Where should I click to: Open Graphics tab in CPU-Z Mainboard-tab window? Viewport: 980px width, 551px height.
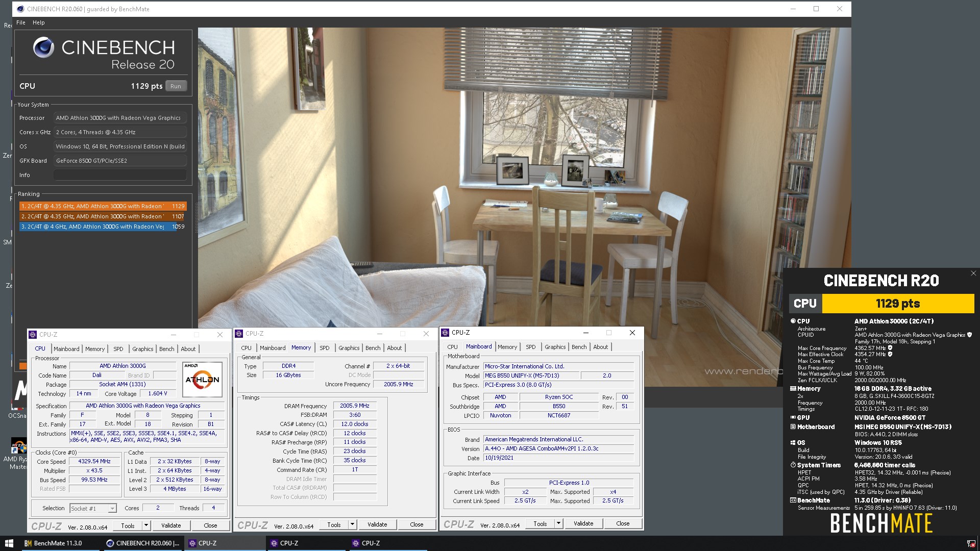tap(555, 347)
